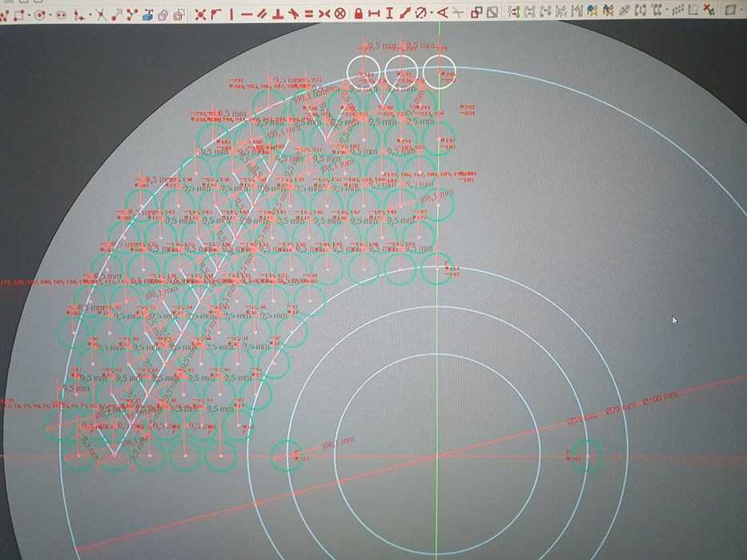Click the Rectangular array tool
Image resolution: width=747 pixels, height=560 pixels.
pos(678,10)
